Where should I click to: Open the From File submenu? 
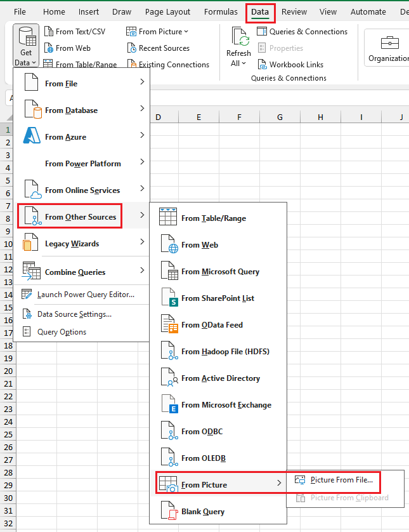tap(81, 83)
